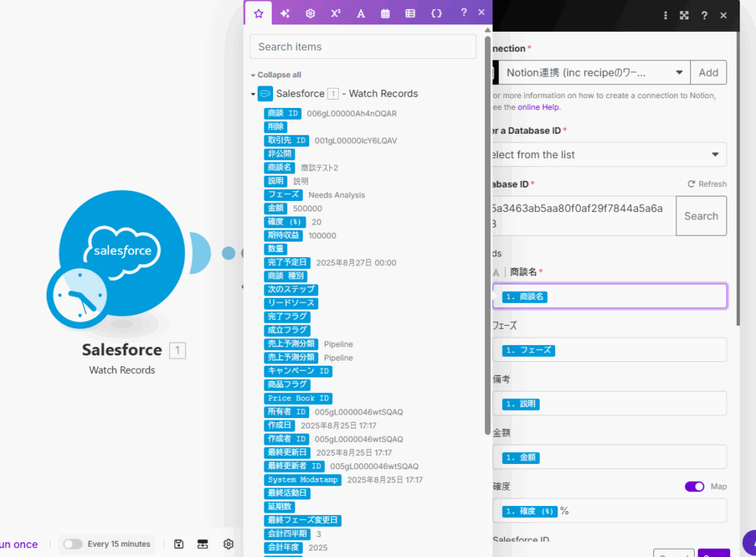The image size is (756, 557).
Task: Open help on the Notion module header
Action: click(x=704, y=16)
